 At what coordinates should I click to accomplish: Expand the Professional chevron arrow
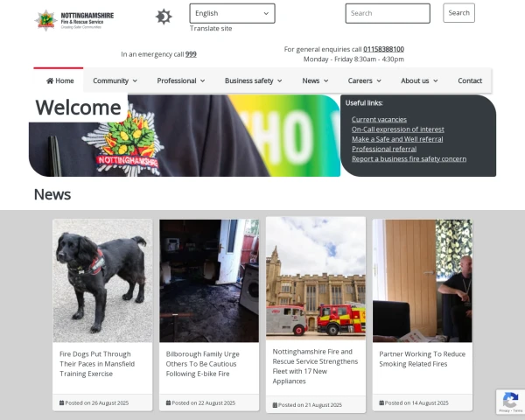pos(203,80)
